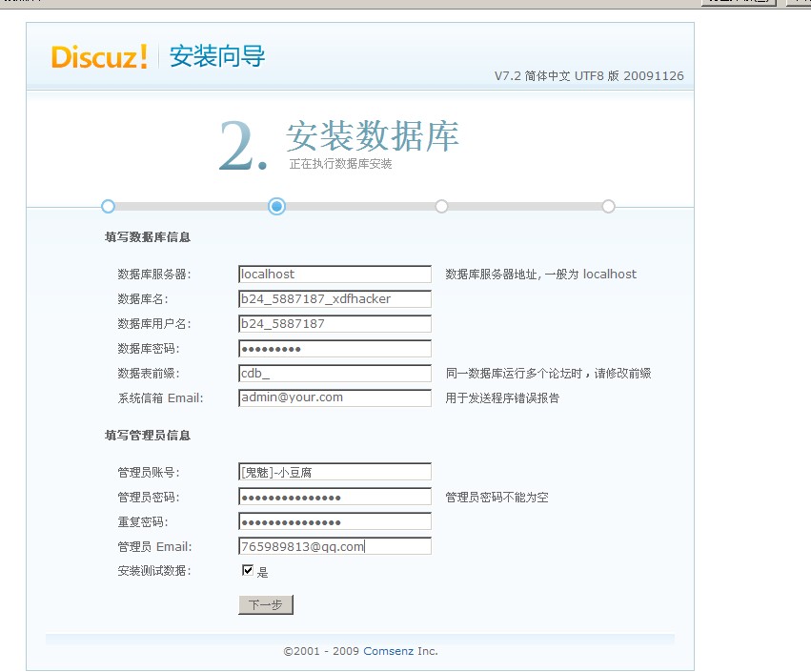This screenshot has height=672, width=811.
Task: Click the 正在执行数据库安装 subtitle
Action: click(x=340, y=164)
